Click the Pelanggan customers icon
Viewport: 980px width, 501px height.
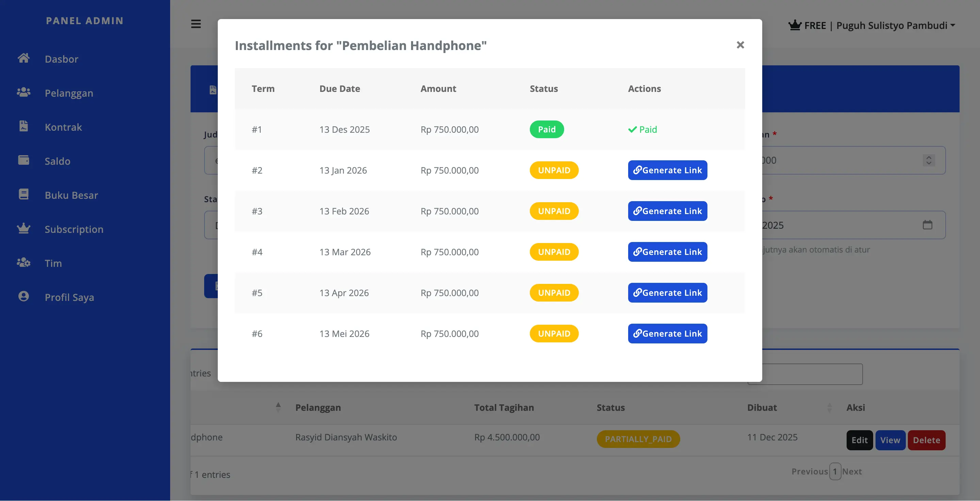coord(24,92)
